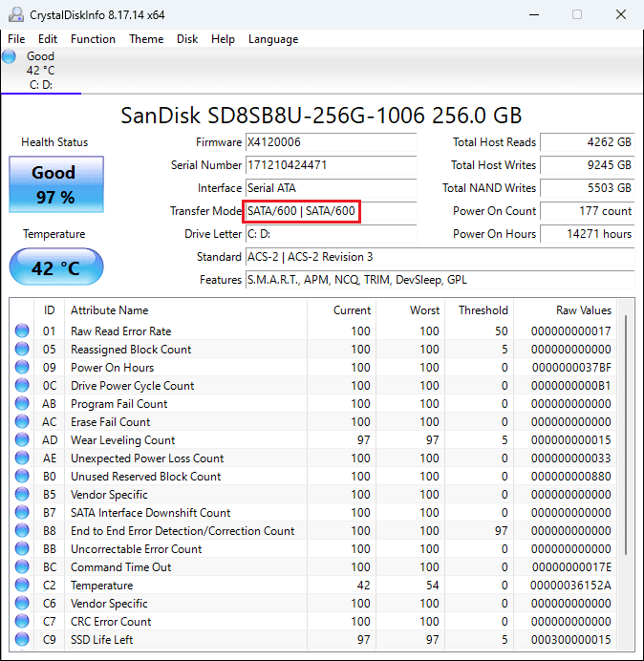Select the C: D: disk status orb

(x=9, y=56)
